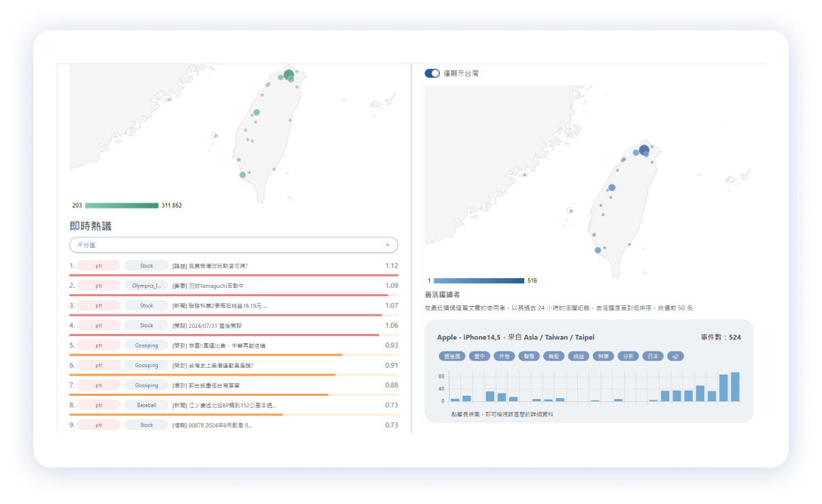Image resolution: width=822 pixels, height=504 pixels.
Task: Select the Gossiping board tag in row 5
Action: tap(147, 345)
